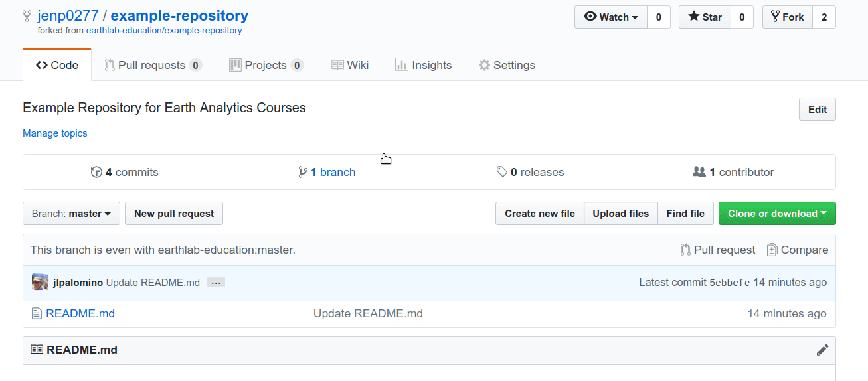The width and height of the screenshot is (868, 381).
Task: Click the Compare link
Action: [798, 250]
